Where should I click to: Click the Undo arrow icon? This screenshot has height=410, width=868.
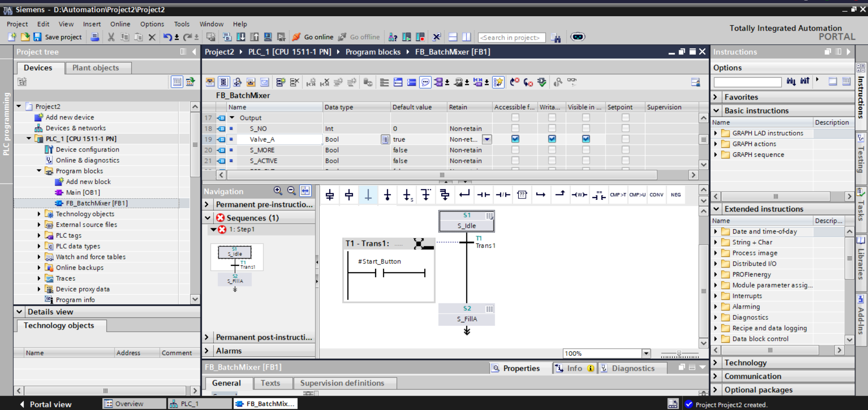pyautogui.click(x=167, y=37)
